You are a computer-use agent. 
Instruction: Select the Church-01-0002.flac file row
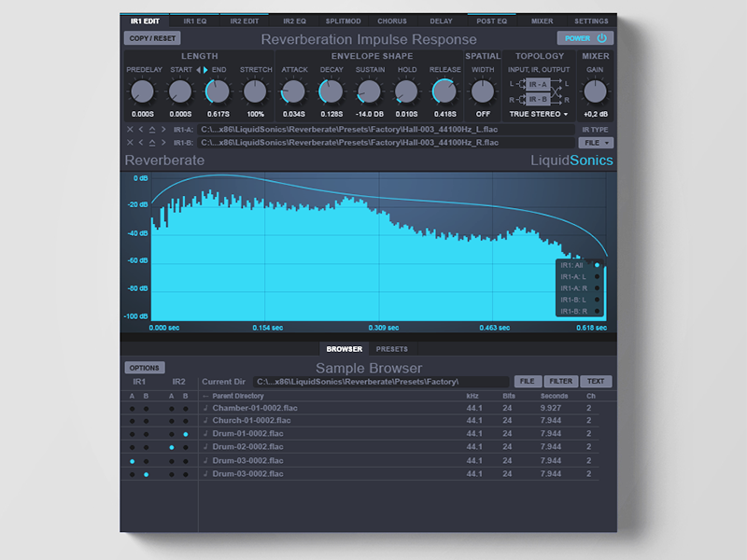coord(400,420)
